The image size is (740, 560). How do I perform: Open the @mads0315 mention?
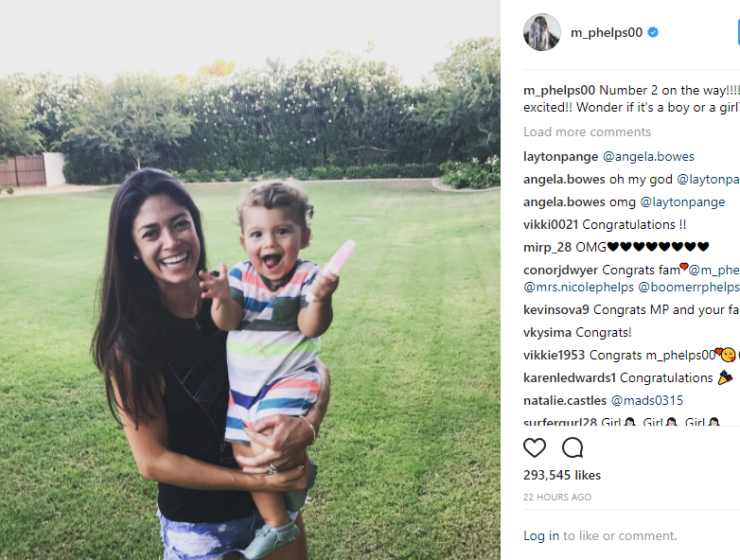647,401
